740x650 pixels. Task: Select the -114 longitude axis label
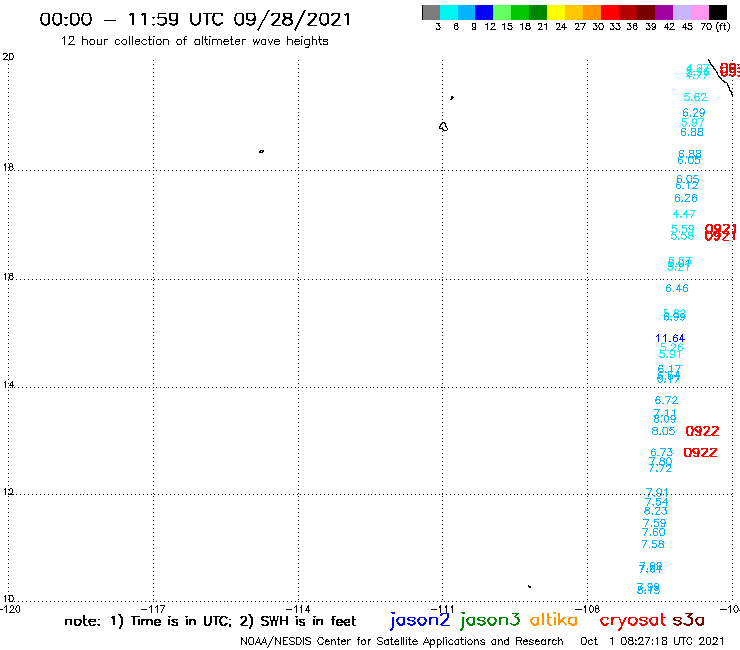pos(298,609)
